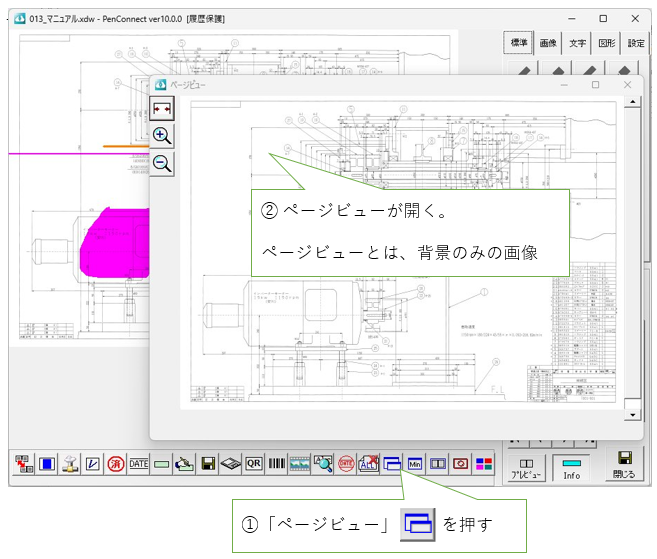Click the QR code tool icon
657x559 pixels.
click(x=254, y=464)
